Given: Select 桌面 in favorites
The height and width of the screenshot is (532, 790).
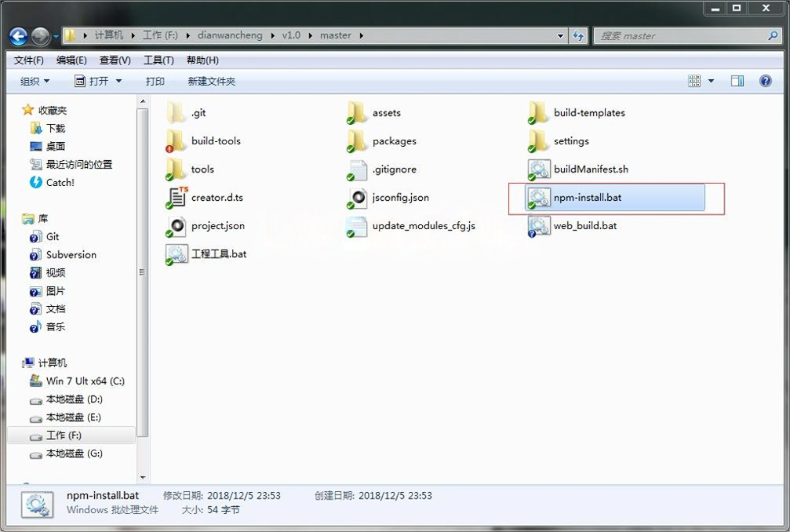Looking at the screenshot, I should coord(48,147).
